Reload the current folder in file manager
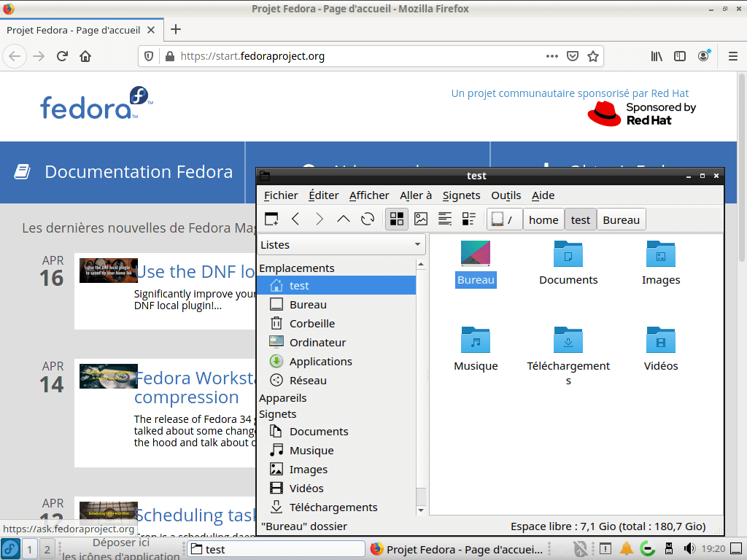The image size is (747, 560). [x=368, y=219]
